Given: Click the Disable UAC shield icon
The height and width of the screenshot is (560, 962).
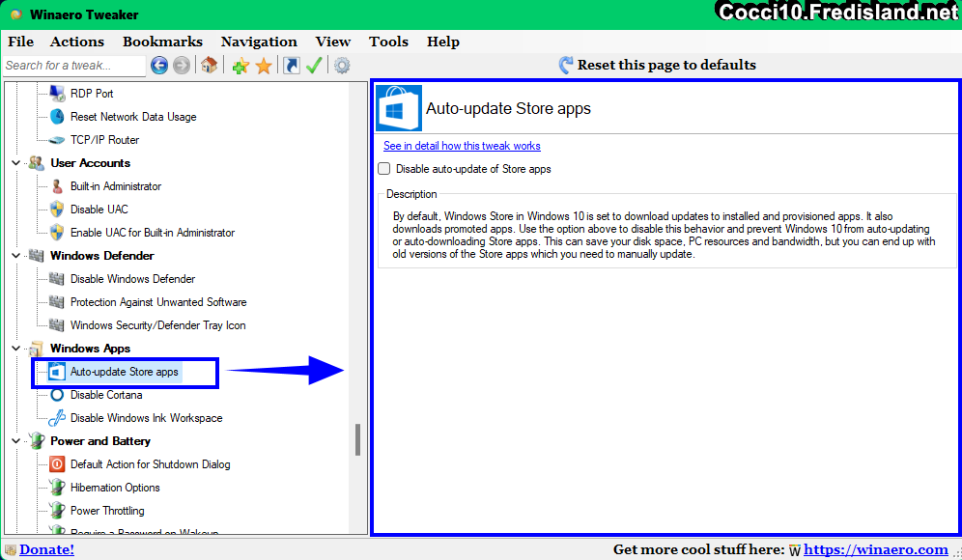Looking at the screenshot, I should 57,210.
